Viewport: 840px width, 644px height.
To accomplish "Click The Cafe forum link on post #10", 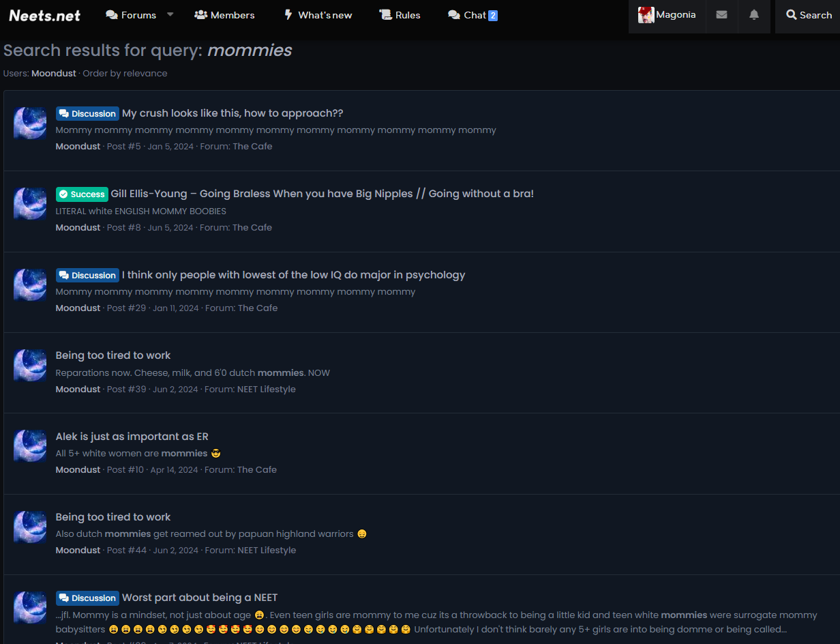I will tap(256, 470).
